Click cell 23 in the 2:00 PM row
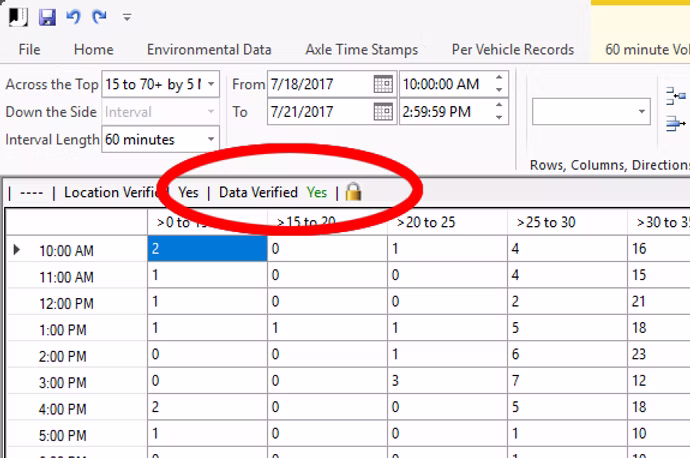The height and width of the screenshot is (458, 690). (658, 354)
